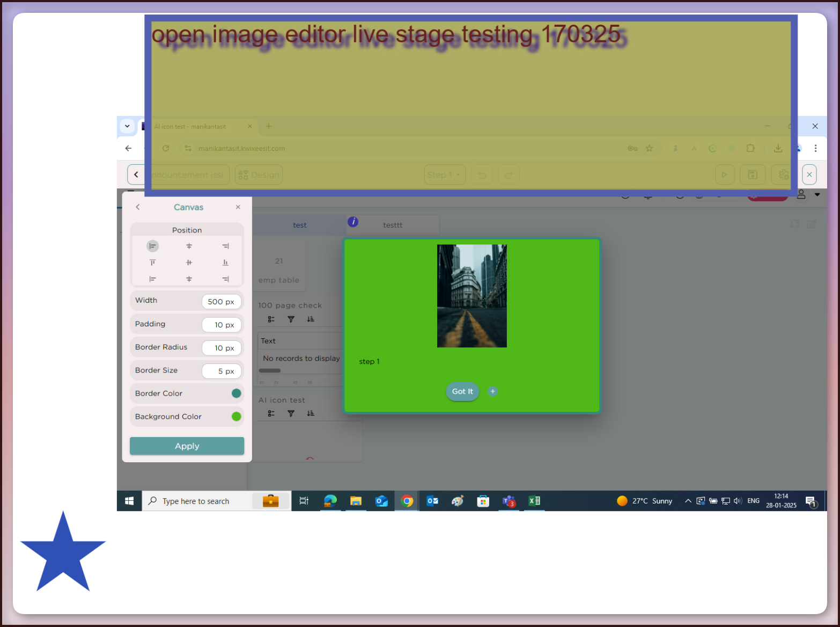Open list options icon under AI icon test

pyautogui.click(x=271, y=413)
